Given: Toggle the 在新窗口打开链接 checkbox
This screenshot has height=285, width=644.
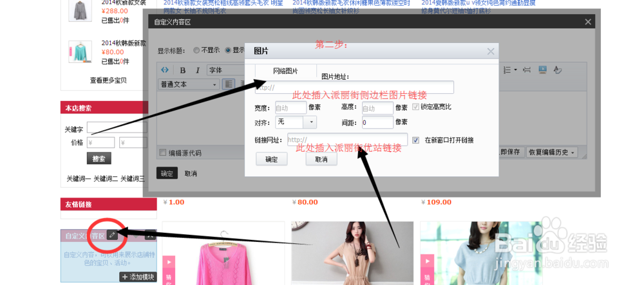Looking at the screenshot, I should [x=415, y=140].
